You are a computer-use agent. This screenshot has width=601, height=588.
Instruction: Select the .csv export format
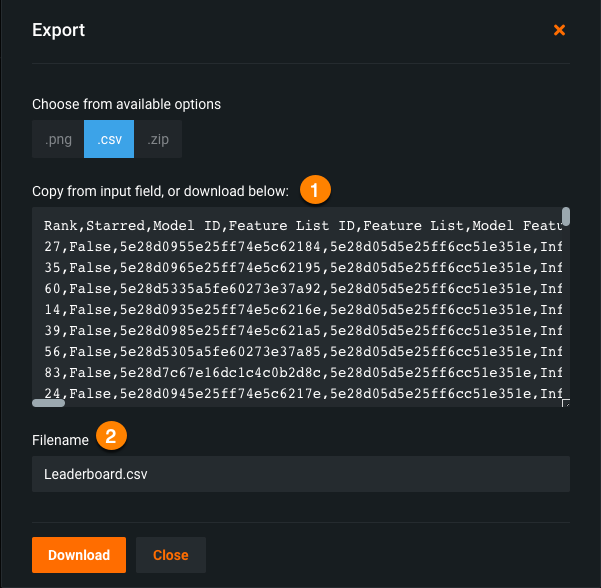tap(109, 140)
